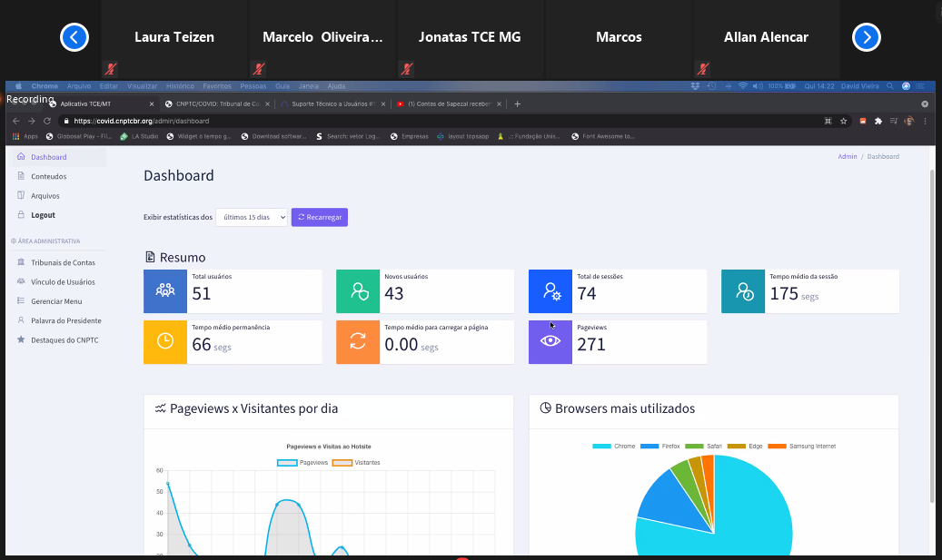Click the Conteudos document icon
The width and height of the screenshot is (942, 560).
(x=21, y=176)
